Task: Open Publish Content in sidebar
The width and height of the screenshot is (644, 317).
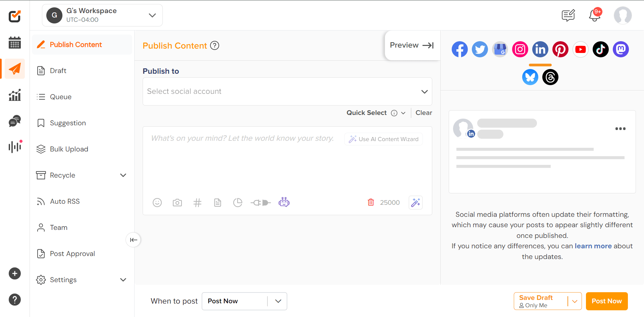Action: pyautogui.click(x=82, y=45)
